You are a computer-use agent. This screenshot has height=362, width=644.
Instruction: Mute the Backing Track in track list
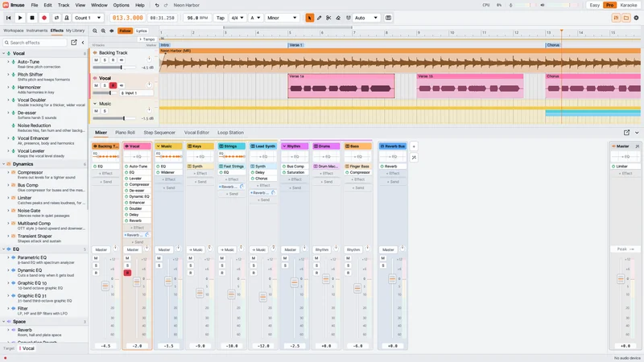(96, 60)
